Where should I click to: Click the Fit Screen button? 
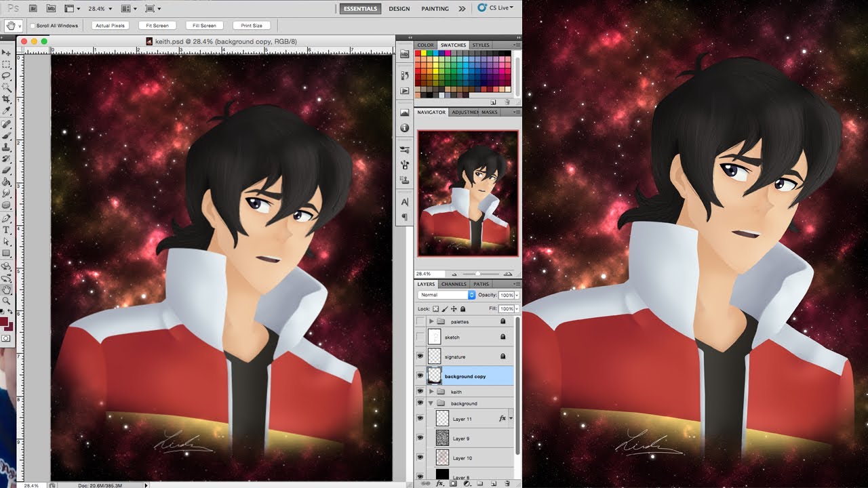coord(157,26)
